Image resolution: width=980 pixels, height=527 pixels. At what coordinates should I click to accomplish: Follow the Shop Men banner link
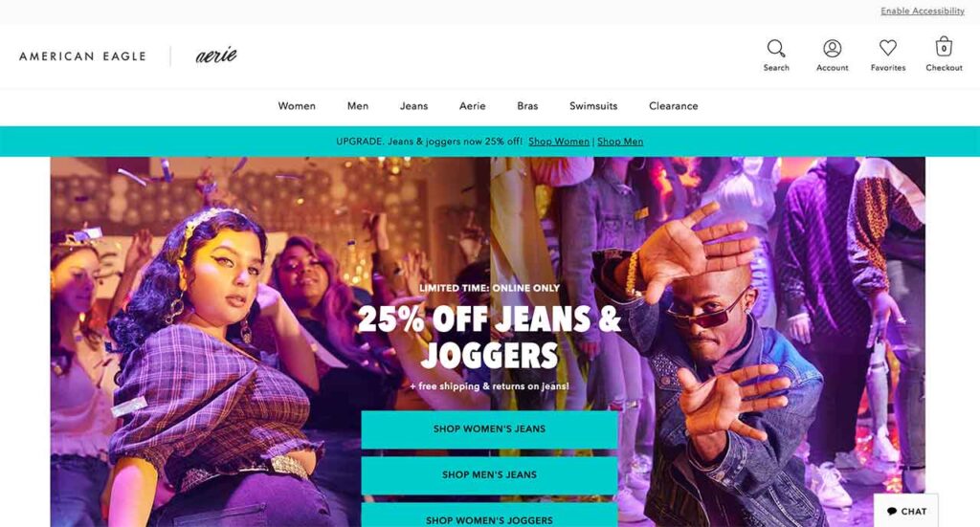[x=620, y=142]
